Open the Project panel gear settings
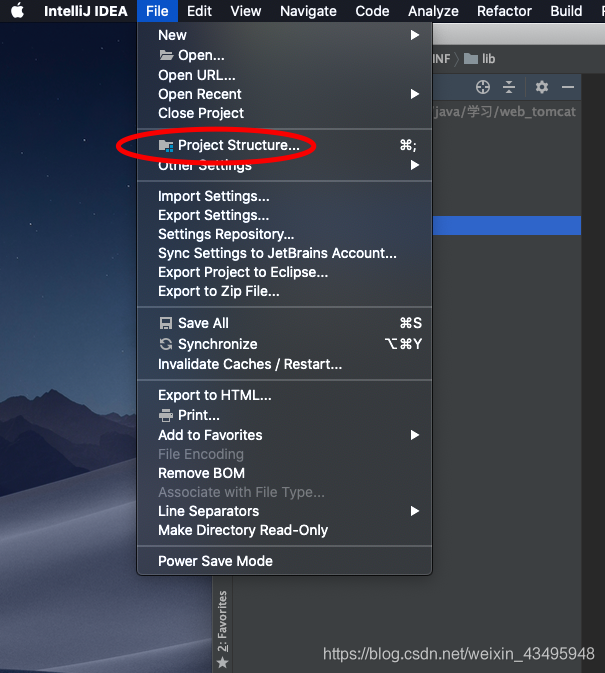 pos(542,87)
